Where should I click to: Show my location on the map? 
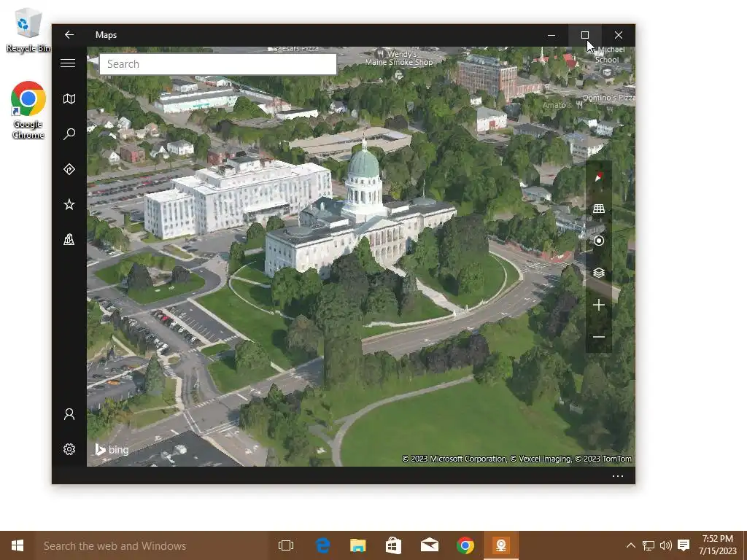[x=599, y=241]
